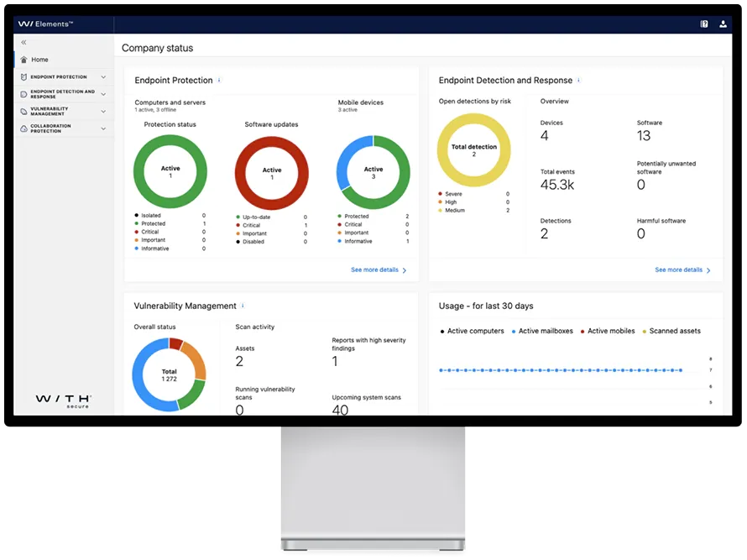Open the help icon in top bar
Image resolution: width=747 pixels, height=560 pixels.
[704, 24]
